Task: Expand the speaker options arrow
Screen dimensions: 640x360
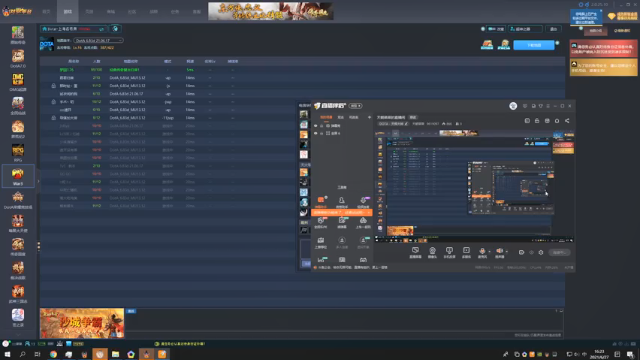Action: pos(507,251)
